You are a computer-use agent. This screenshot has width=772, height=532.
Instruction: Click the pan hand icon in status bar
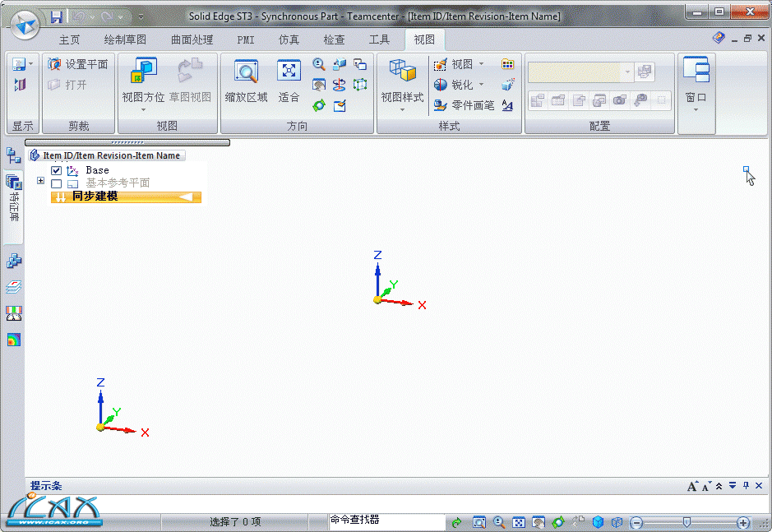(539, 522)
